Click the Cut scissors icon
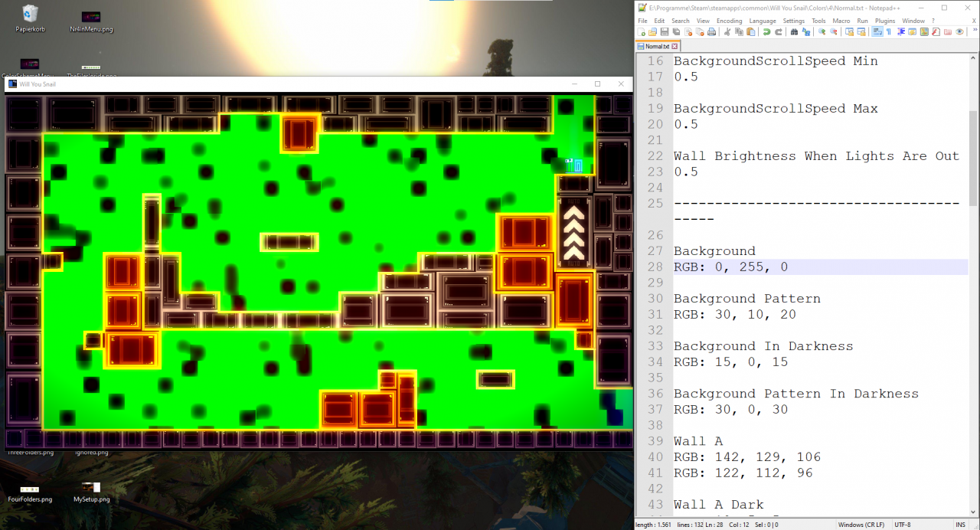980x530 pixels. 727,32
